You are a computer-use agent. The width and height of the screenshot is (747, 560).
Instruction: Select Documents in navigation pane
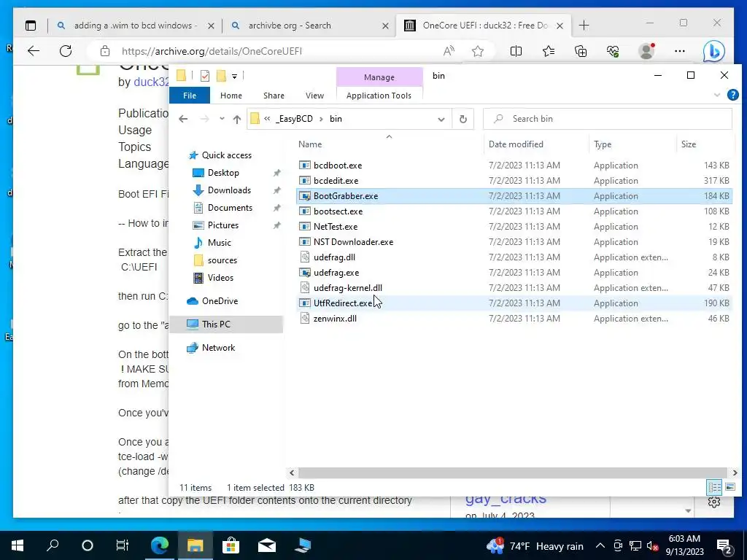pos(230,208)
